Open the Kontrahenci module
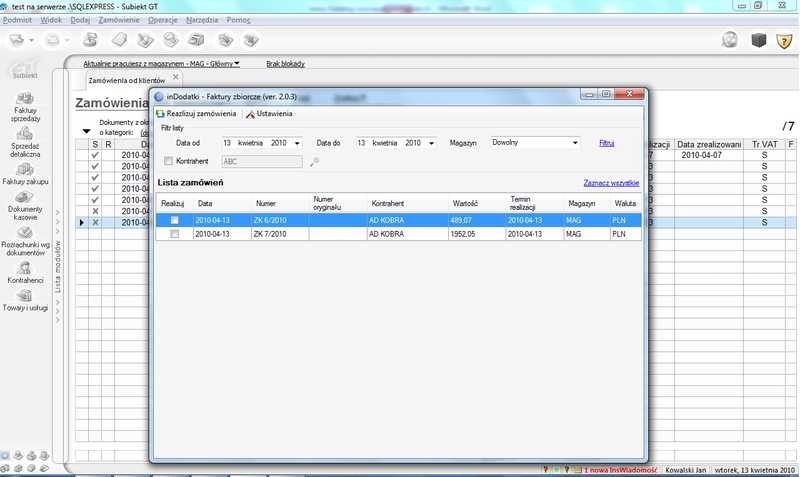Screen dimensions: 800x477 click(x=25, y=273)
